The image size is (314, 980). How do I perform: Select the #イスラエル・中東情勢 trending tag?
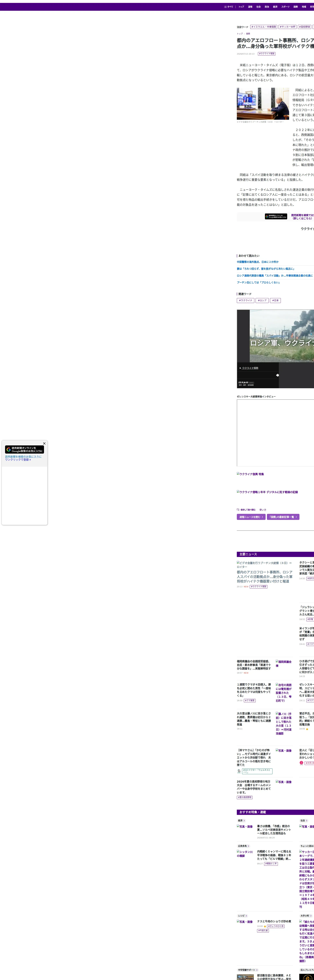coord(264,27)
